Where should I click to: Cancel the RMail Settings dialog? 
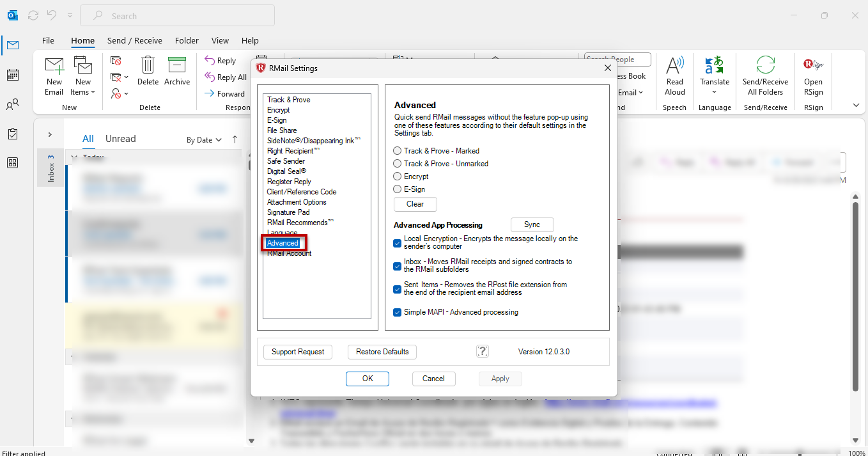433,379
